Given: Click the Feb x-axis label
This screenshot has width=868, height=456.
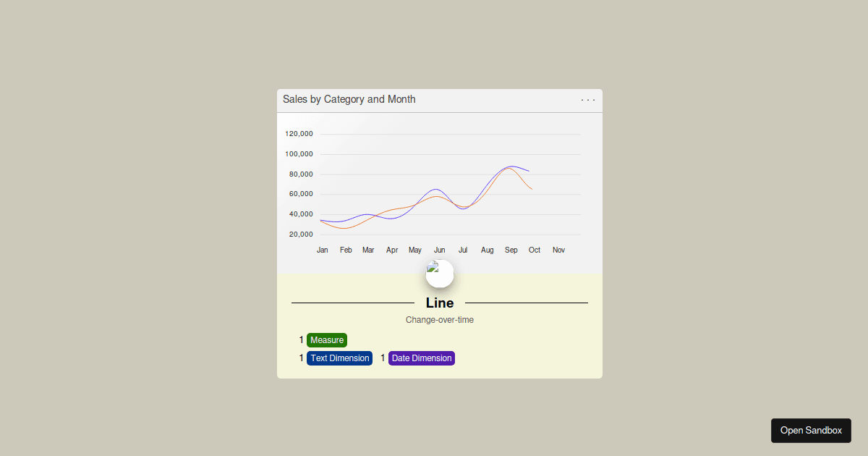Looking at the screenshot, I should [346, 250].
